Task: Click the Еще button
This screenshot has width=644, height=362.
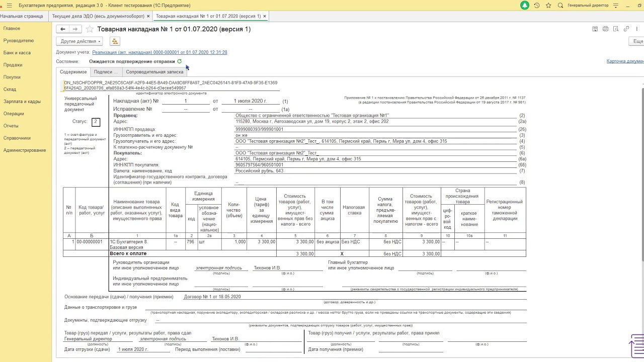Action: click(x=636, y=41)
